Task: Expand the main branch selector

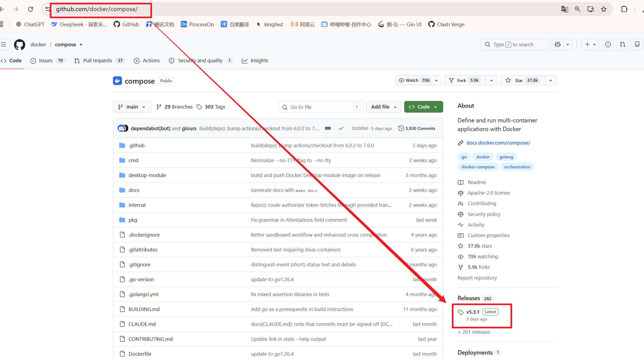Action: click(x=132, y=107)
